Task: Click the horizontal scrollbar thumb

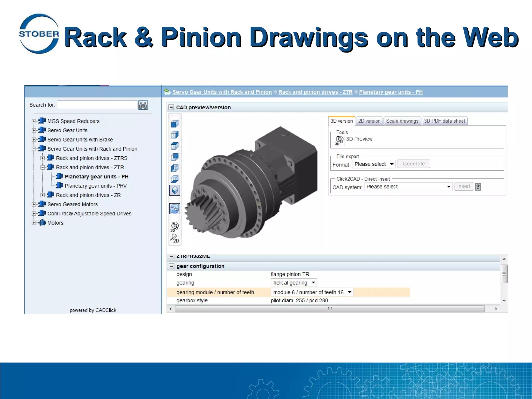Action: coord(330,309)
